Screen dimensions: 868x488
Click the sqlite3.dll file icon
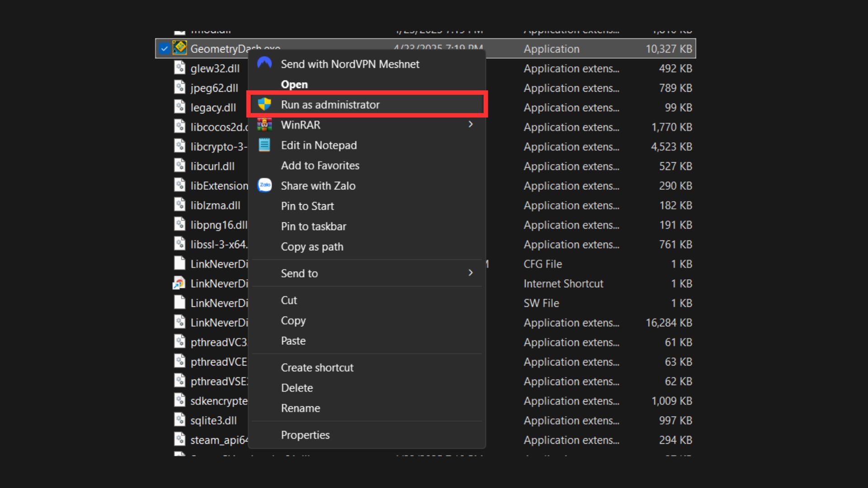(x=179, y=420)
